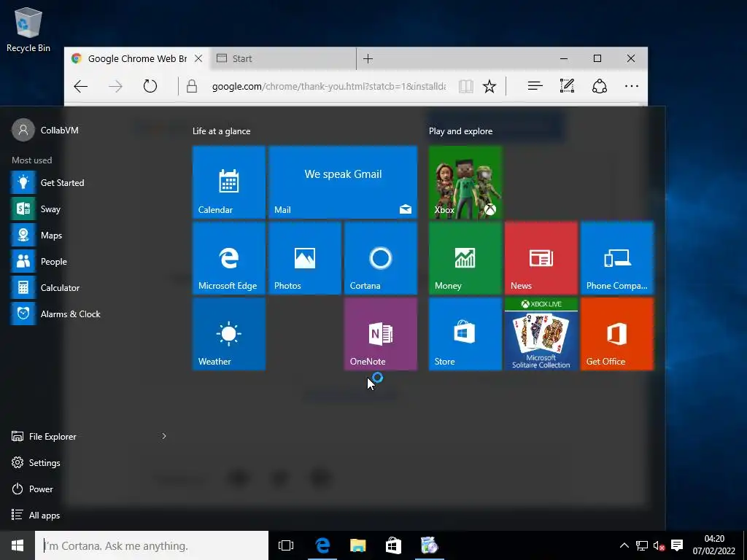The height and width of the screenshot is (560, 747).
Task: Switch to Google Chrome Web Browser tab
Action: point(137,58)
